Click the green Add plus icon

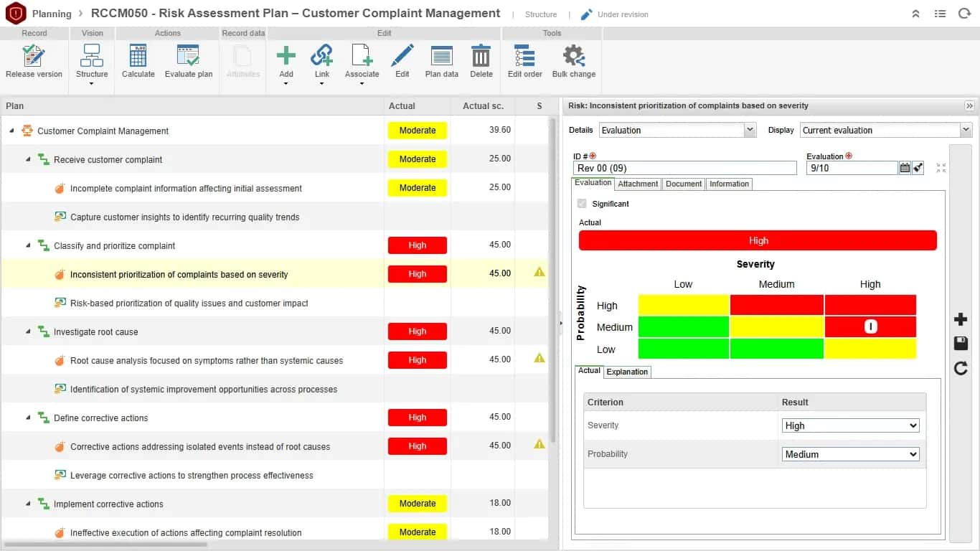[286, 56]
